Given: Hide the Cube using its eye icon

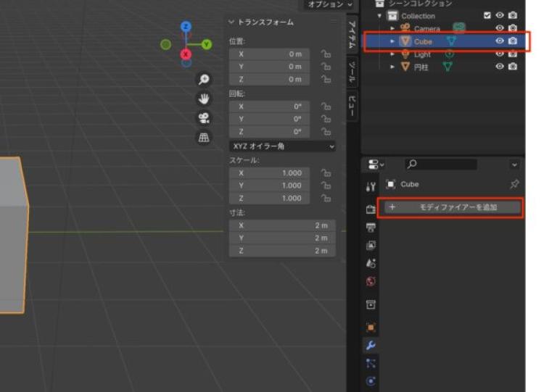Looking at the screenshot, I should click(x=499, y=41).
